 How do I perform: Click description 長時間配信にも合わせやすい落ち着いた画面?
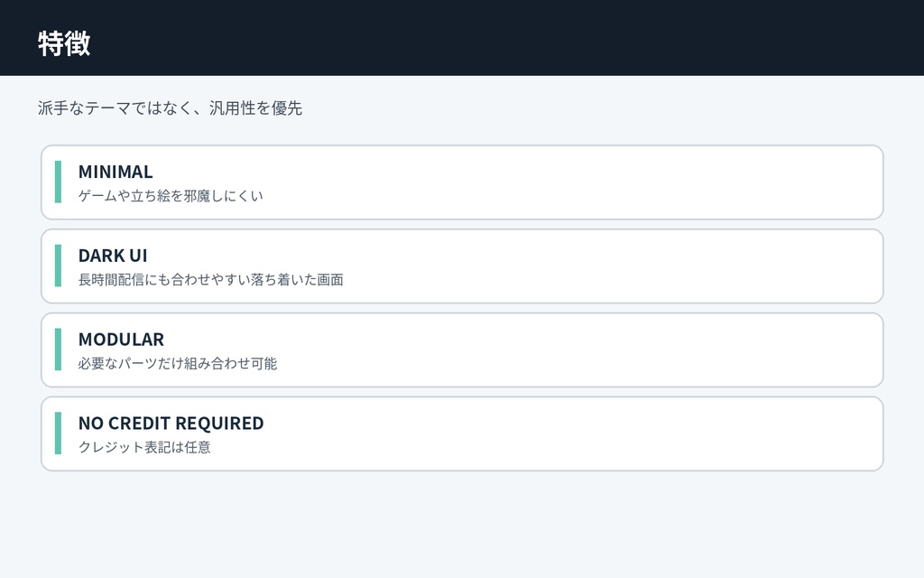(210, 280)
